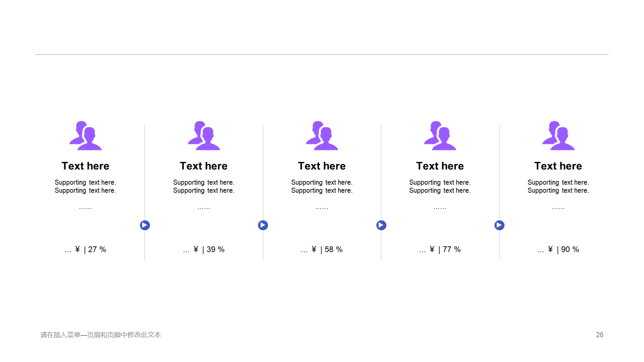Click the slide number 26
644x362 pixels.
[x=600, y=335]
